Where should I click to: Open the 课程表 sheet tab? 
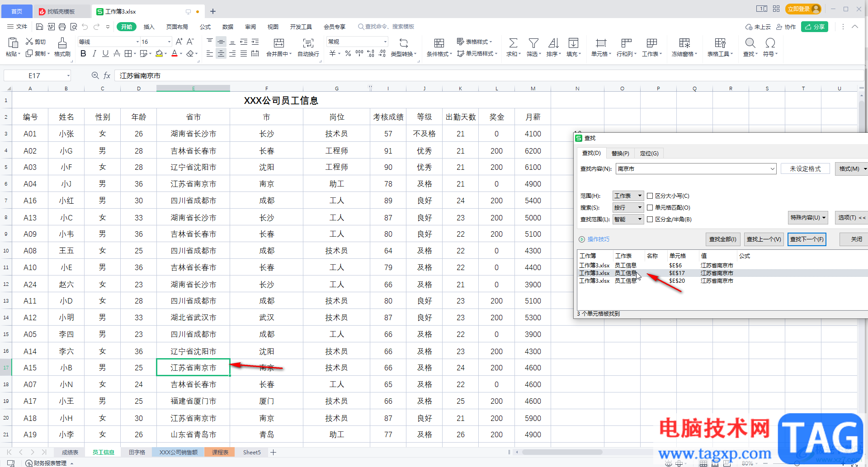point(220,452)
